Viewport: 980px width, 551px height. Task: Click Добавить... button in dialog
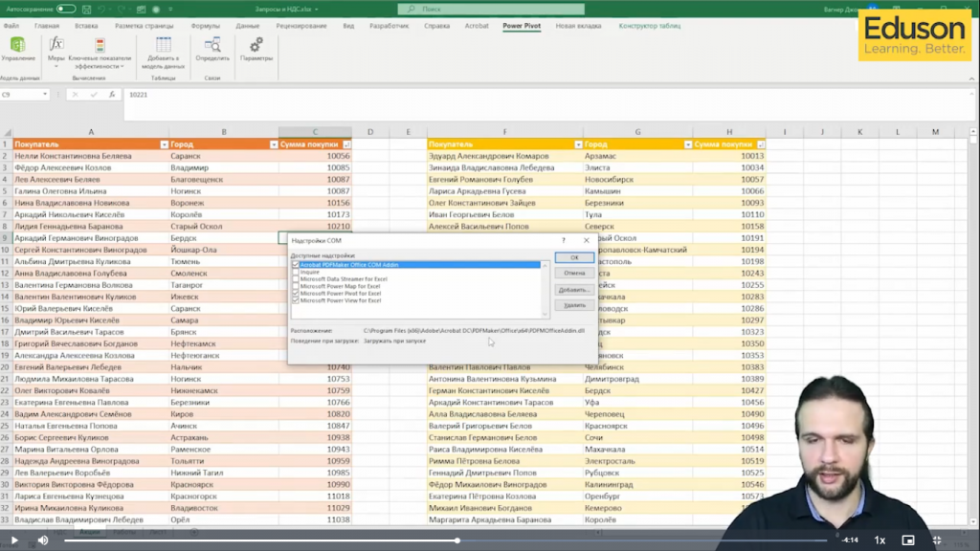(574, 290)
